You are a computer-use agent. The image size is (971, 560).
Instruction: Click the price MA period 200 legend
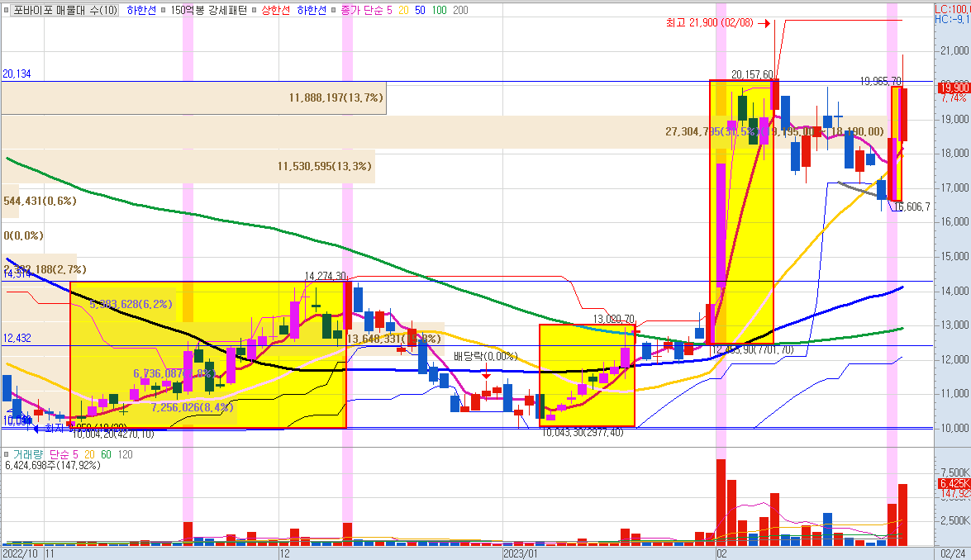(x=460, y=10)
